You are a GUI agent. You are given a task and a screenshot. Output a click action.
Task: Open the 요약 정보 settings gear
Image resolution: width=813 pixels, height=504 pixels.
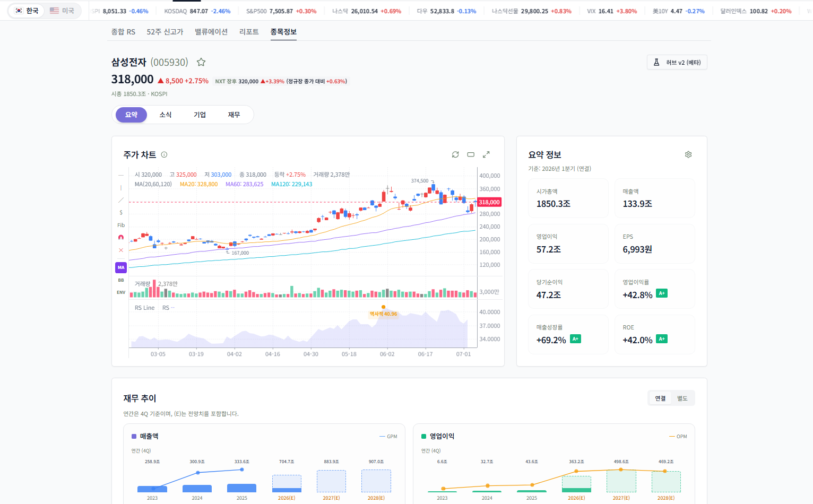click(x=688, y=154)
